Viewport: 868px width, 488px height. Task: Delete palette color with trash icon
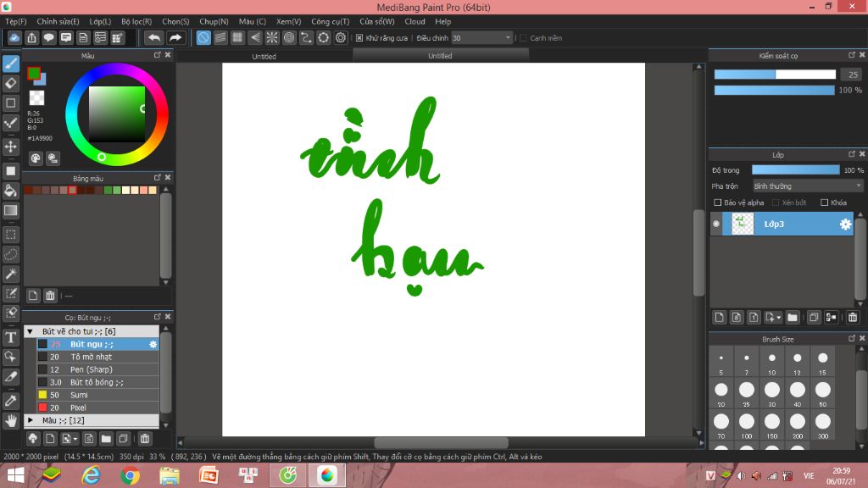tap(50, 296)
